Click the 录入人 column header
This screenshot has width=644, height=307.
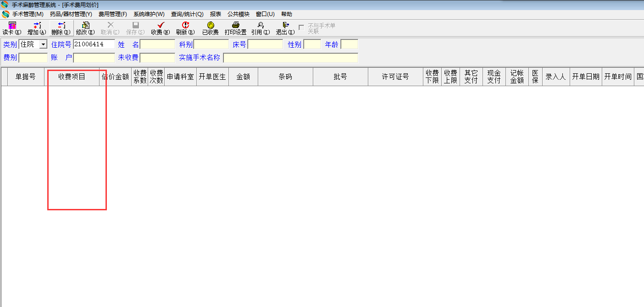556,77
